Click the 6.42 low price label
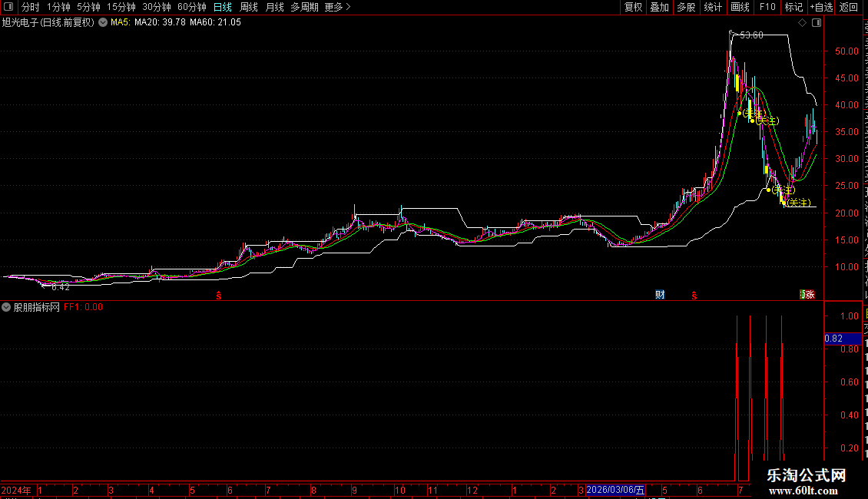 click(x=61, y=287)
